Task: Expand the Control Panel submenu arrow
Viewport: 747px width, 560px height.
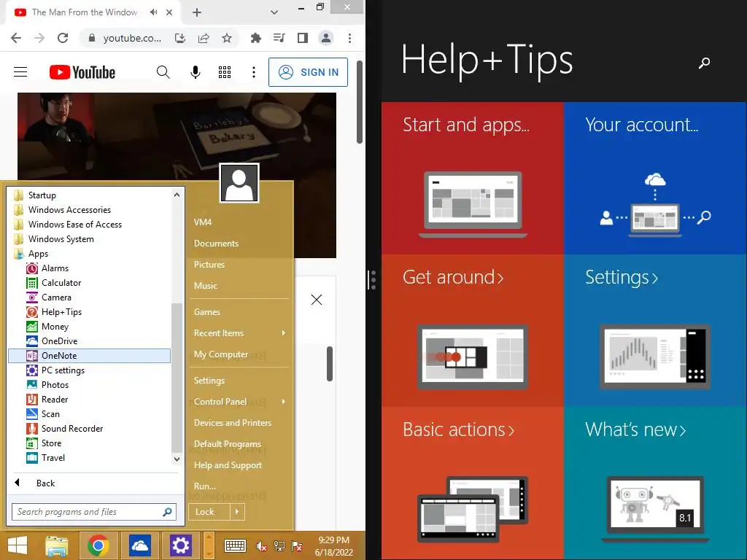Action: coord(284,402)
